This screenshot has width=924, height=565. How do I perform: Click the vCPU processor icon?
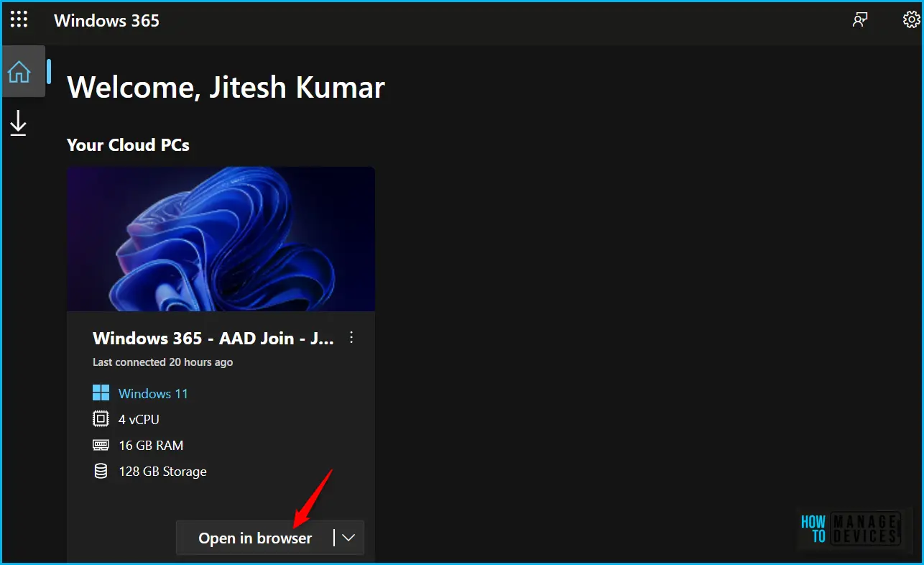pos(101,419)
